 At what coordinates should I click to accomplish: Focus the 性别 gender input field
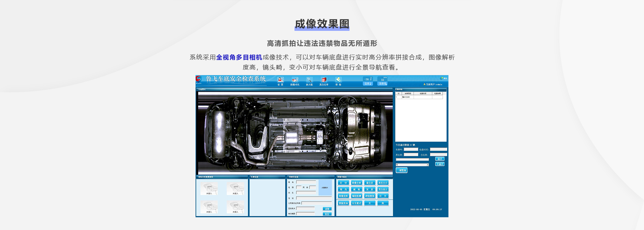pos(299,187)
